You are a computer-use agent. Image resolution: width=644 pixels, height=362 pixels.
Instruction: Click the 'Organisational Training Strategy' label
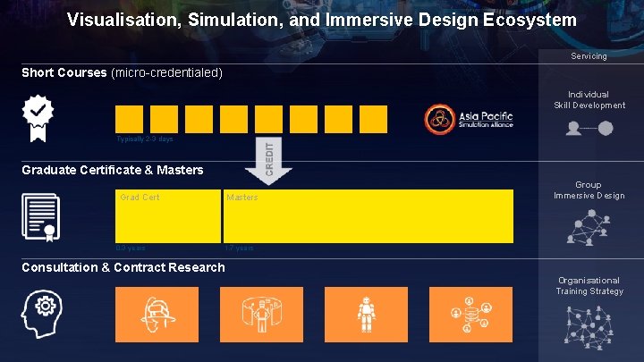click(x=589, y=286)
